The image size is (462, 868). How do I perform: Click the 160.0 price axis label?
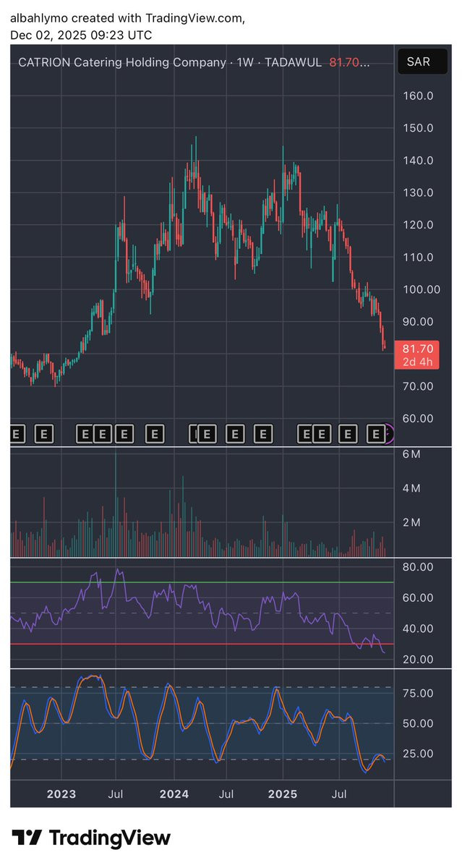coord(417,95)
